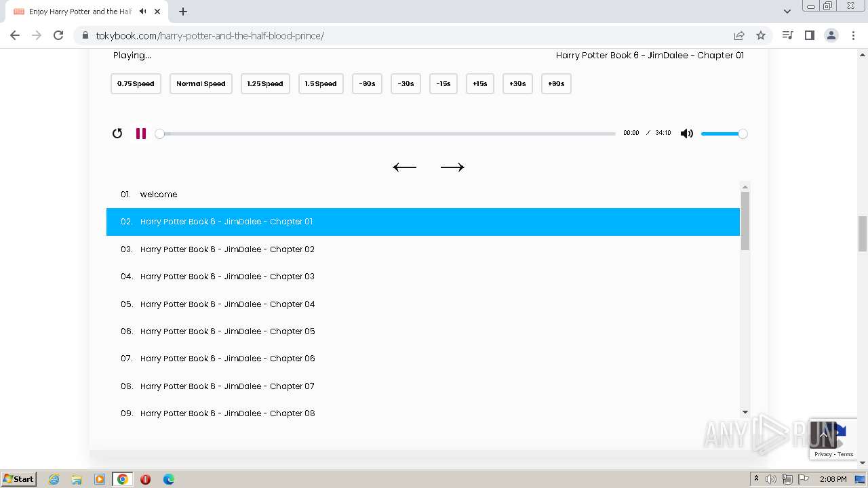Pause the audiobook playback

point(141,134)
